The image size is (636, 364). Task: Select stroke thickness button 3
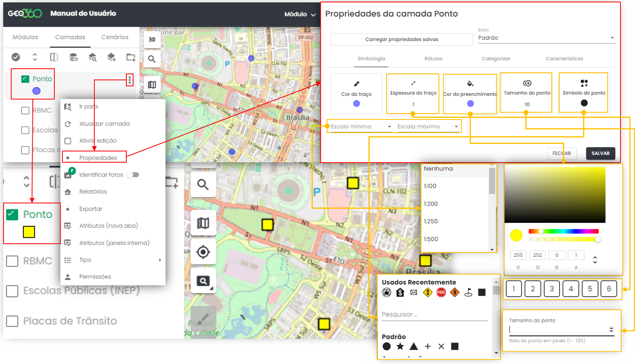[x=552, y=289]
